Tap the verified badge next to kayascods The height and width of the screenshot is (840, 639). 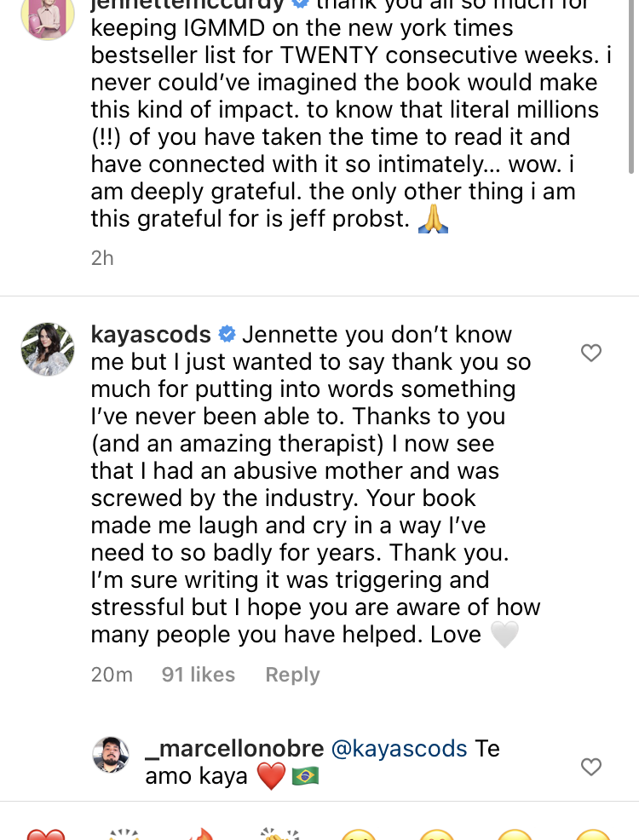click(x=227, y=334)
